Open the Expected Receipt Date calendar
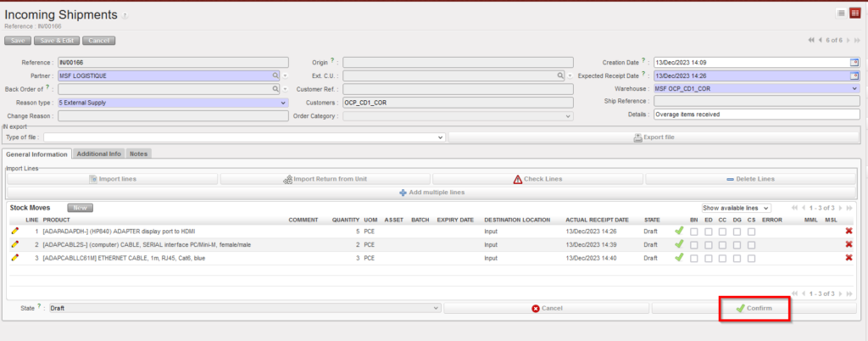 (854, 75)
